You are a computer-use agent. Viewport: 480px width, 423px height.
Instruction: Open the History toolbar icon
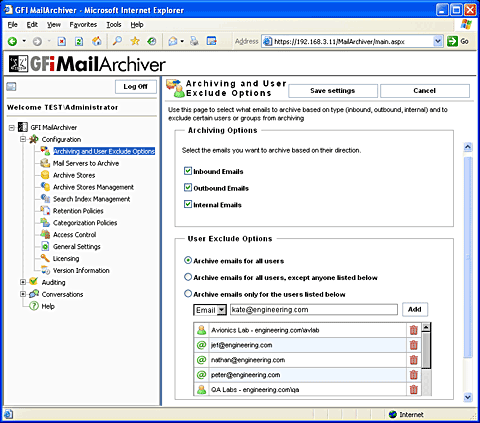[x=152, y=41]
